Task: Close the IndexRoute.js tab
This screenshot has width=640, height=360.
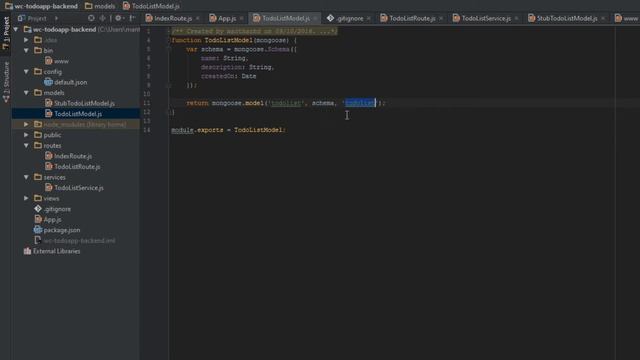Action: coord(198,18)
